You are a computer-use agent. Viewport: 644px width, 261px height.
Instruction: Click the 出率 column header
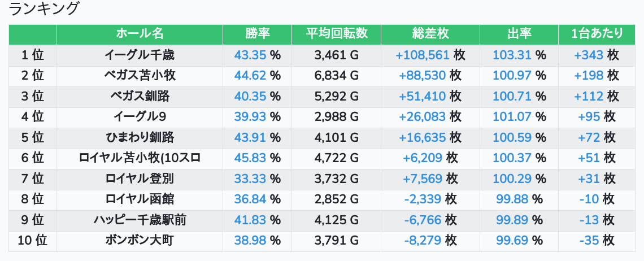tap(519, 34)
